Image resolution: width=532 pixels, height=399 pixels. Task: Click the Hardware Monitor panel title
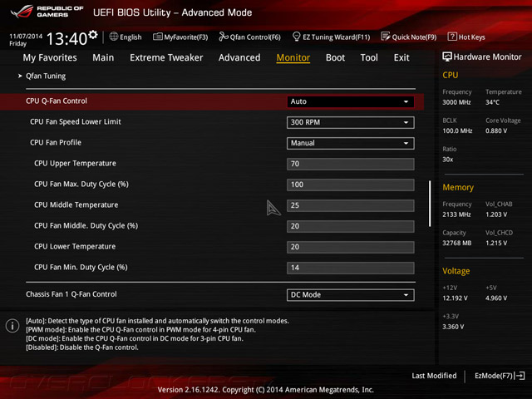(x=487, y=57)
